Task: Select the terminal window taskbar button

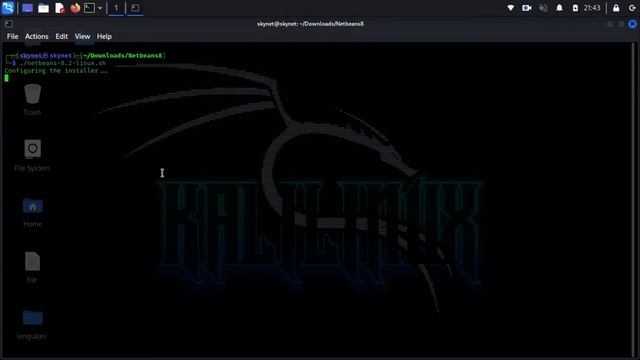Action: click(x=135, y=8)
